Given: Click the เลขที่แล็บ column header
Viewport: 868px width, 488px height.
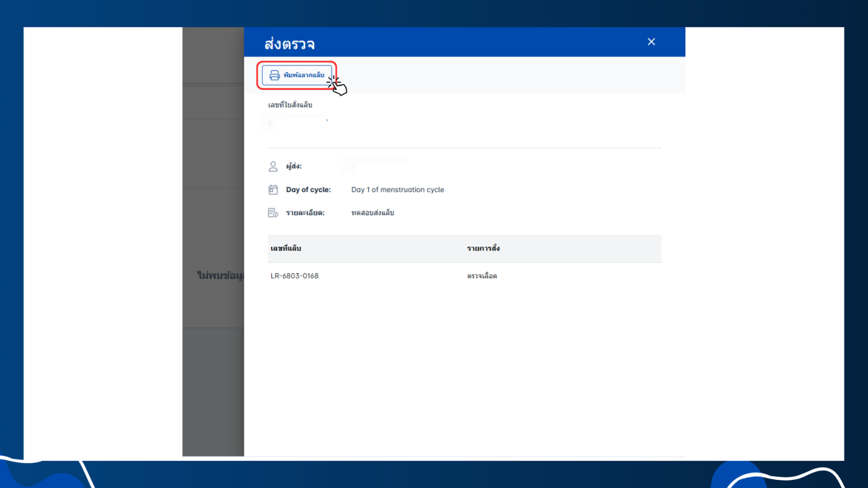Looking at the screenshot, I should 286,248.
